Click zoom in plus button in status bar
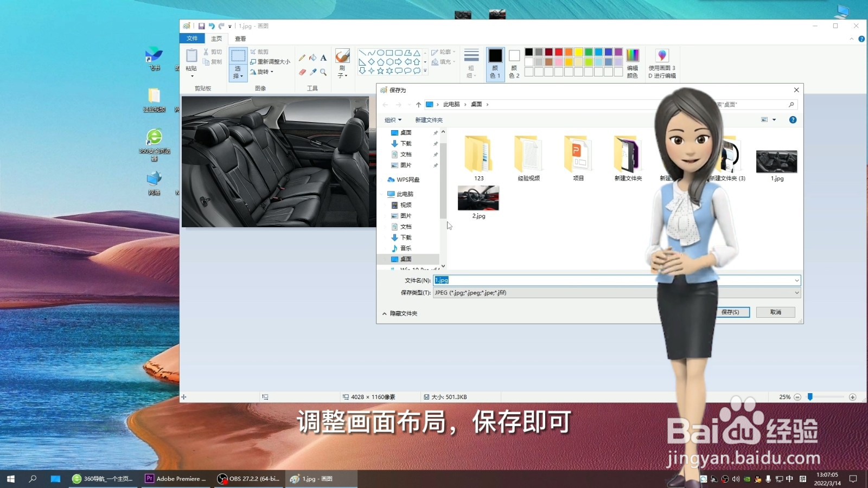 click(x=852, y=397)
